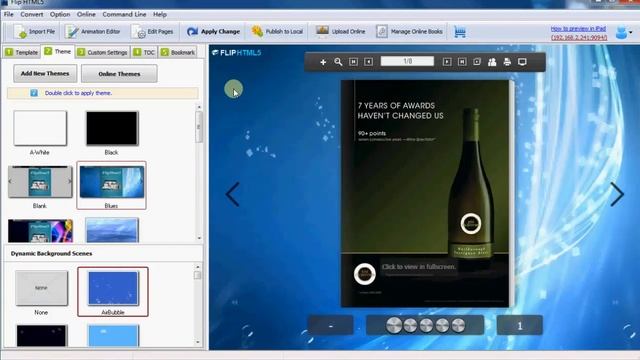Open Manage Online Books
The image size is (640, 360).
(409, 31)
